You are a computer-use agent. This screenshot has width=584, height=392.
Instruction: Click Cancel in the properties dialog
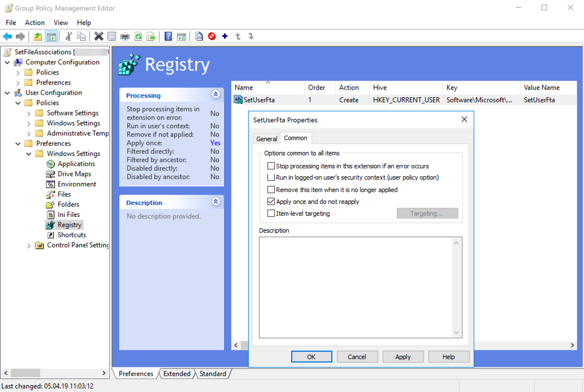point(357,356)
